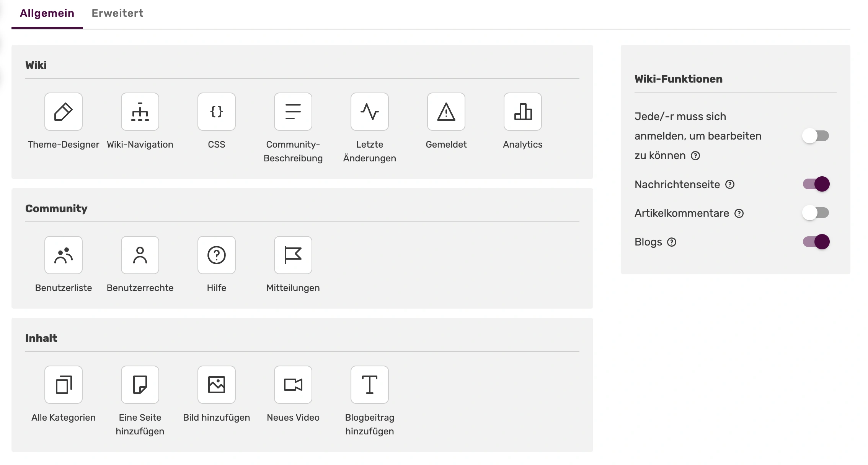The height and width of the screenshot is (465, 868).
Task: Open Alle Kategorien icon
Action: 64,385
